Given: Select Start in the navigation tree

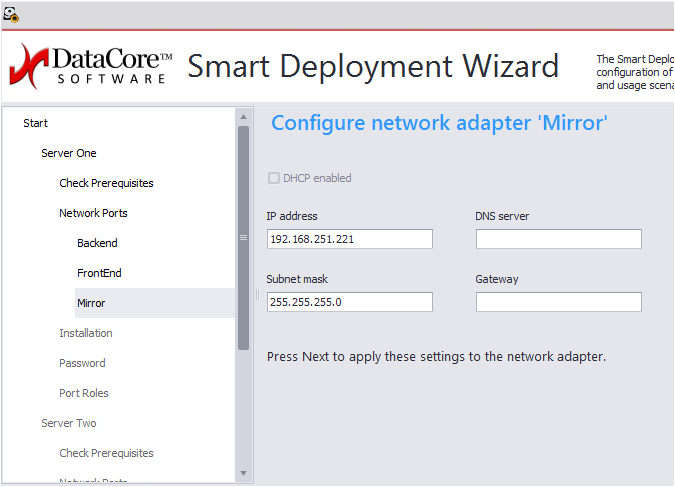Looking at the screenshot, I should point(35,123).
